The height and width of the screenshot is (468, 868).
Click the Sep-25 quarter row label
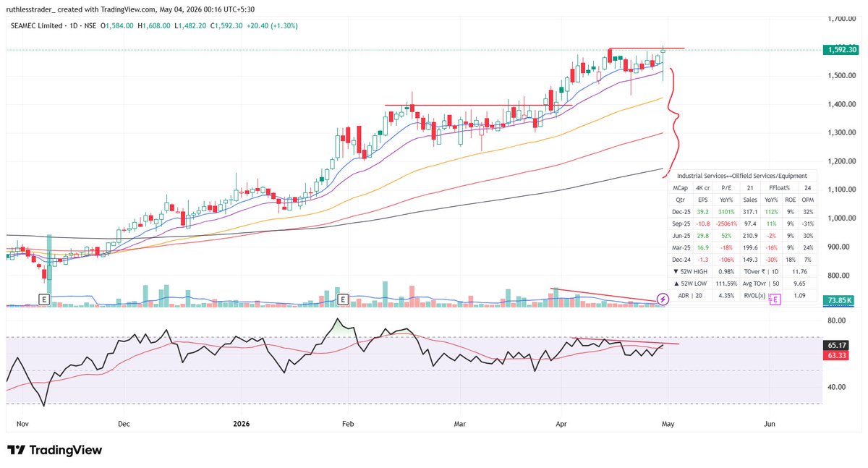[681, 223]
